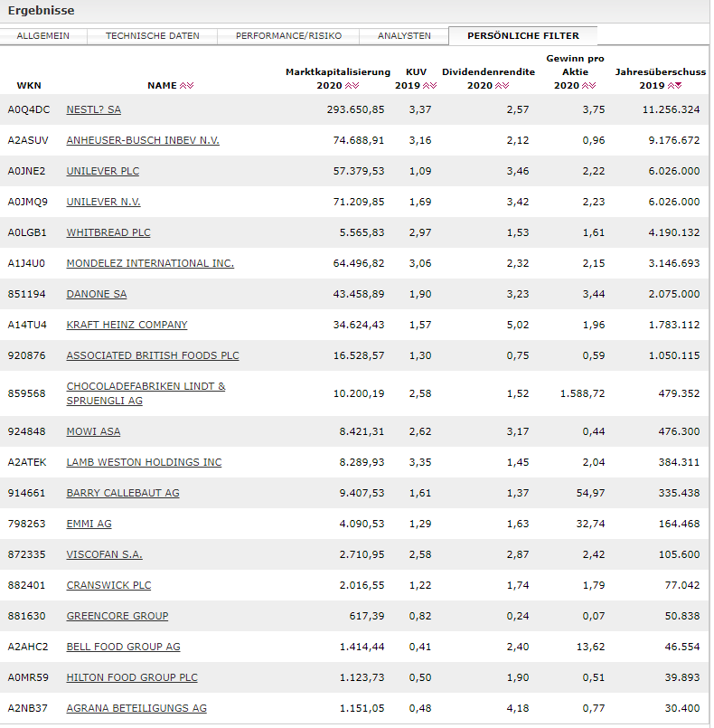The width and height of the screenshot is (714, 728).
Task: Go to the Analysten tab
Action: (404, 36)
